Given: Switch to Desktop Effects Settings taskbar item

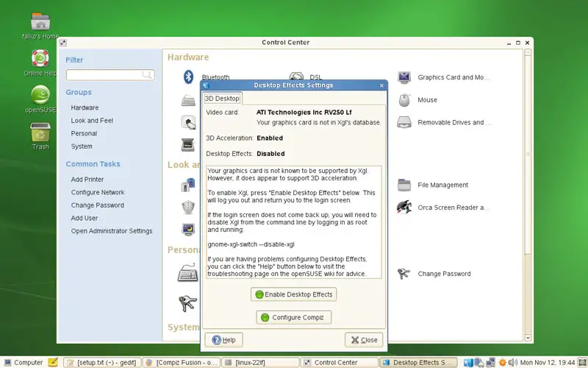Looking at the screenshot, I should coord(419,362).
